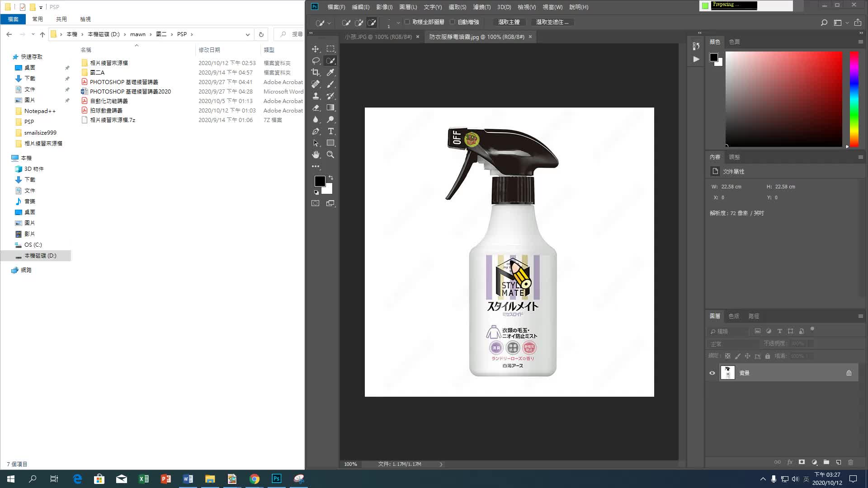Select the Rectangle shape tool

click(x=330, y=143)
